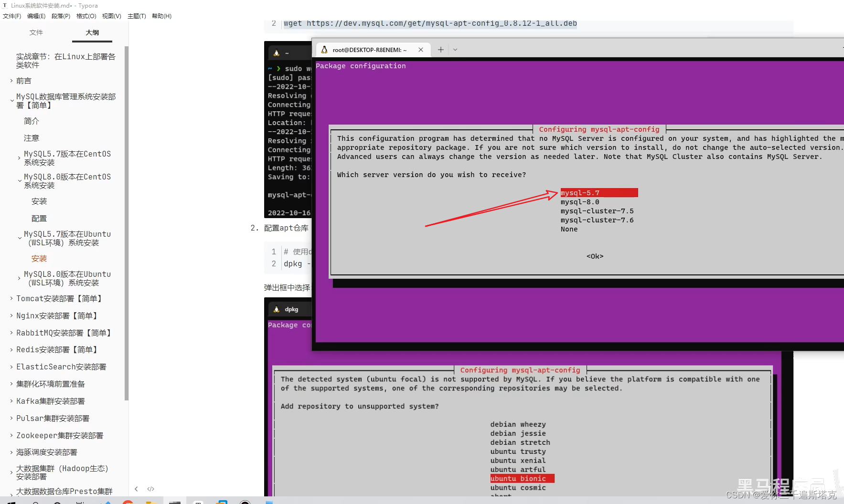Screen dimensions: 844x504
Task: Choose debian stretch in the repository list
Action: click(x=520, y=442)
